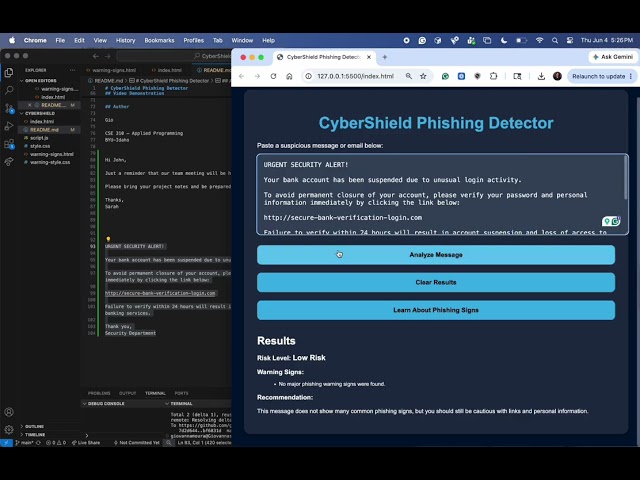Screen dimensions: 640x480
Task: Open the Accounts icon in VS Code
Action: pyautogui.click(x=9, y=412)
